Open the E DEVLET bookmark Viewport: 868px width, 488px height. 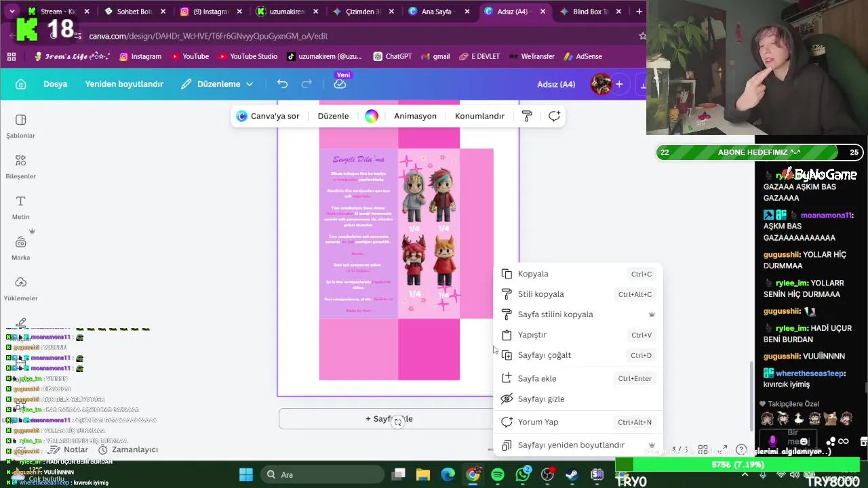479,56
